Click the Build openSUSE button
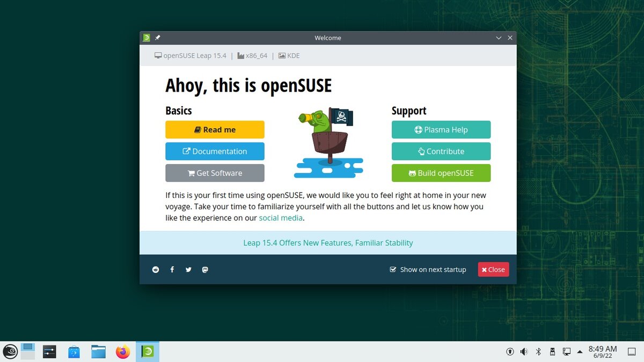The height and width of the screenshot is (362, 644). pyautogui.click(x=441, y=173)
